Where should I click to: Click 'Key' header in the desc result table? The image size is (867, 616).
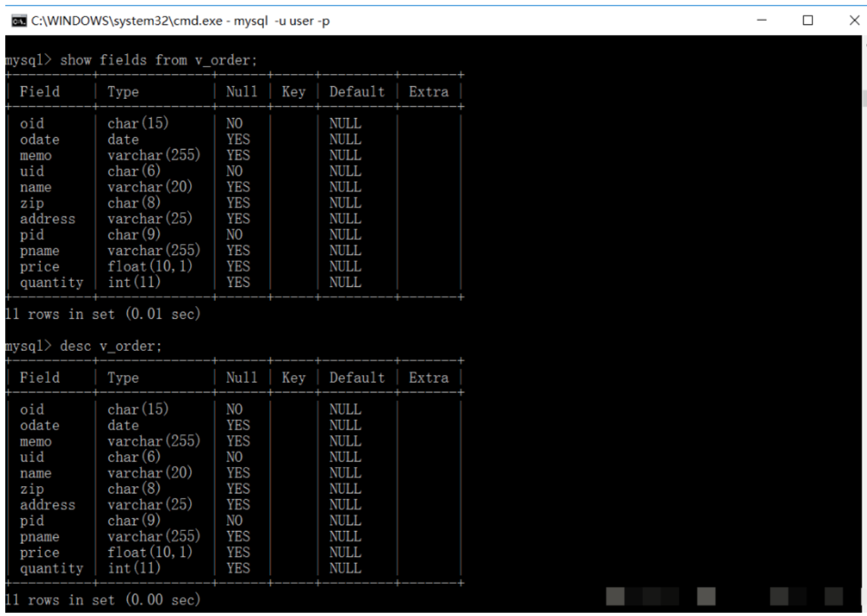click(x=294, y=378)
